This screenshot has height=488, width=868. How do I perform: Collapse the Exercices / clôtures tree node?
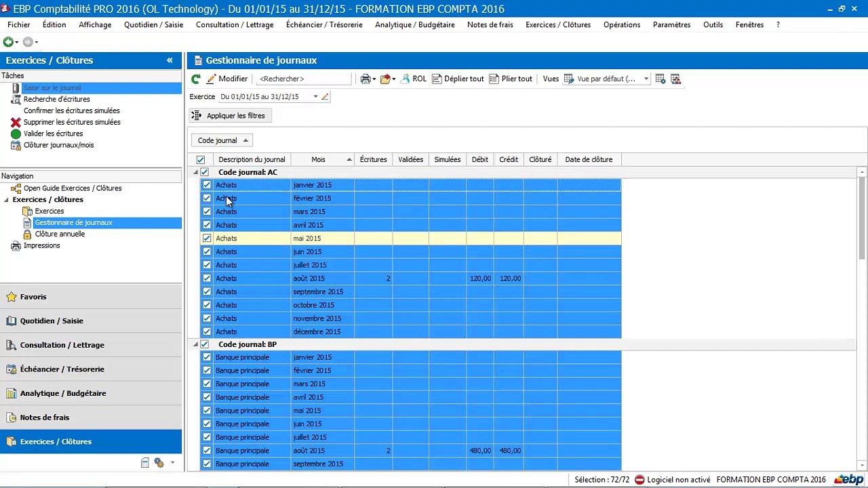(x=6, y=200)
